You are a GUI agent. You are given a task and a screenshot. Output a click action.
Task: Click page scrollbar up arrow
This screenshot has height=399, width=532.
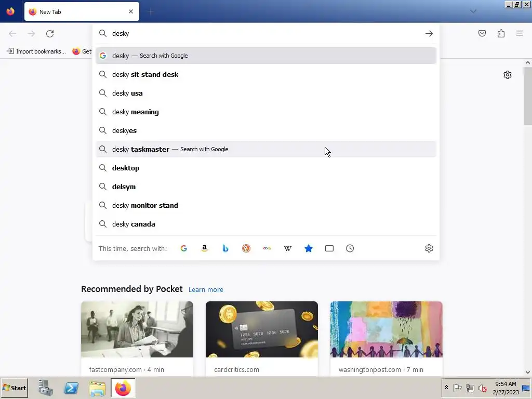click(x=528, y=63)
